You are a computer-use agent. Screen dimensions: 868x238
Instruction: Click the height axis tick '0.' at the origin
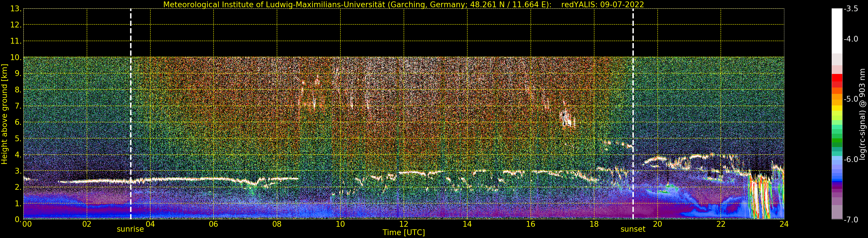pos(18,220)
